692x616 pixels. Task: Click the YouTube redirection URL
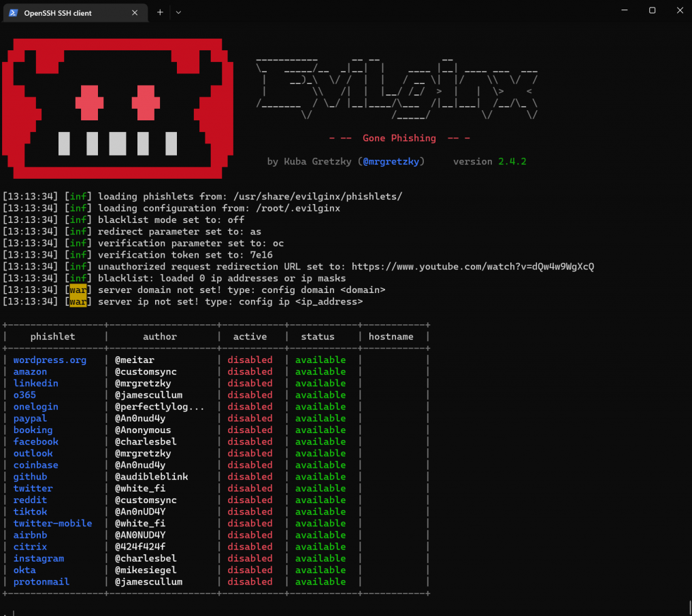coord(473,267)
